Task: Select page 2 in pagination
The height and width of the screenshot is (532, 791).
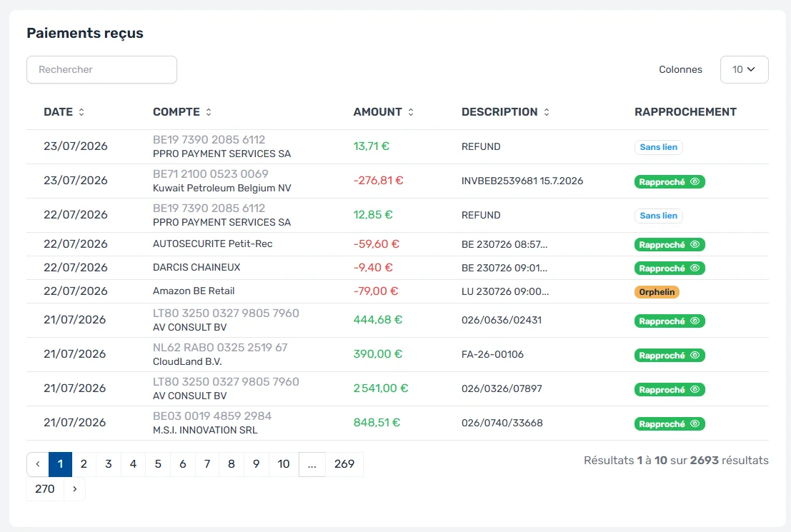Action: point(84,464)
